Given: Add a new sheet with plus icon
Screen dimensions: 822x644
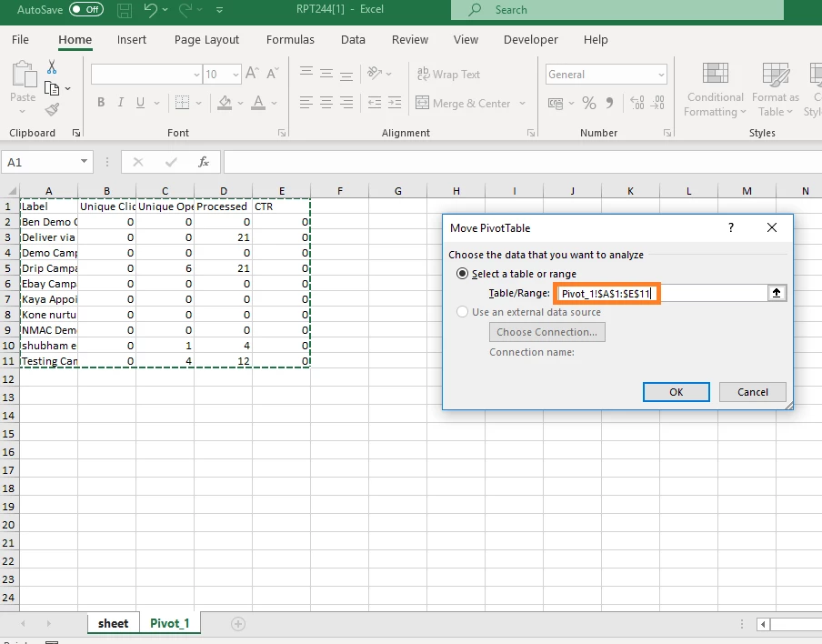Looking at the screenshot, I should click(x=238, y=624).
